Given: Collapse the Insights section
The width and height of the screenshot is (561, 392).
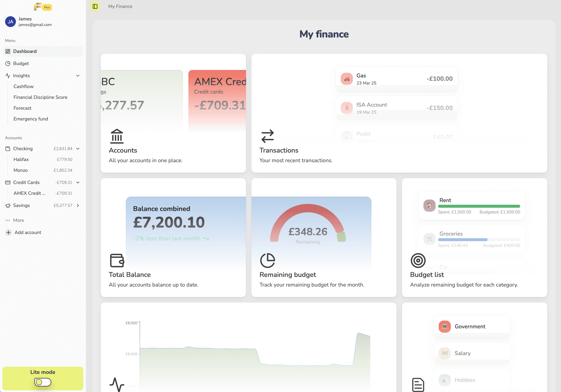Looking at the screenshot, I should [x=78, y=76].
